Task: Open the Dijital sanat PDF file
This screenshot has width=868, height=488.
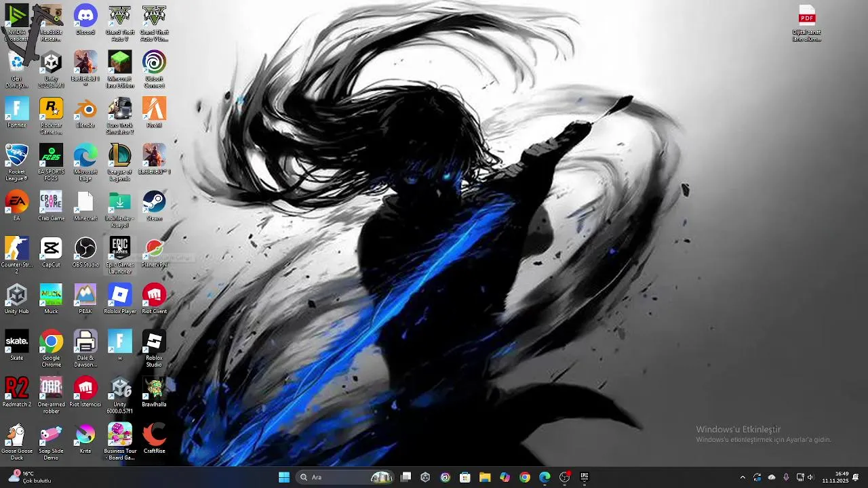Action: (807, 23)
